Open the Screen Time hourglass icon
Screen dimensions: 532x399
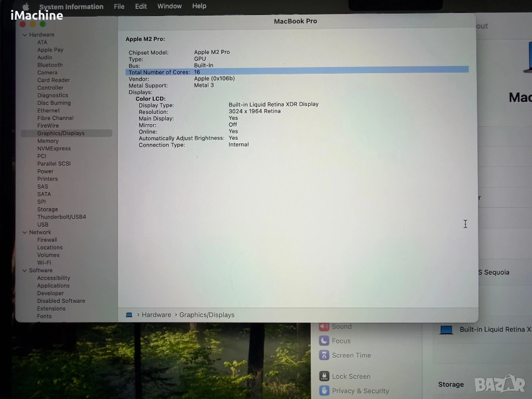(x=324, y=355)
